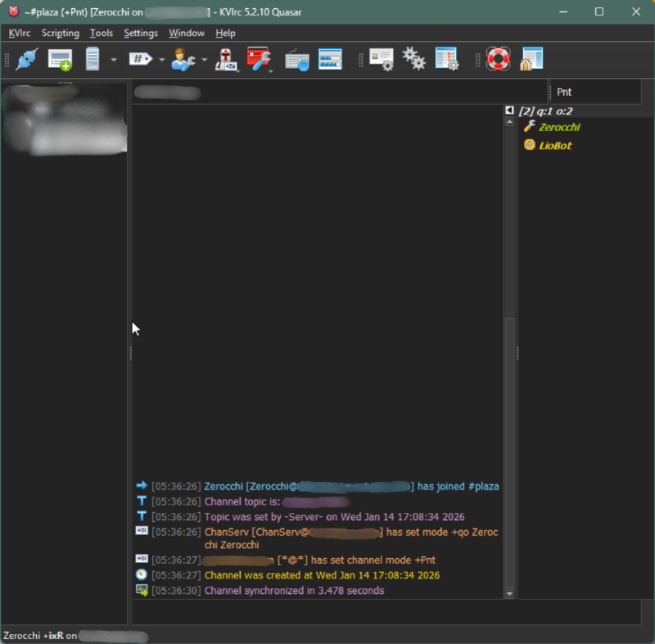Open the script center toolbar icon
The width and height of the screenshot is (655, 644).
pos(447,59)
